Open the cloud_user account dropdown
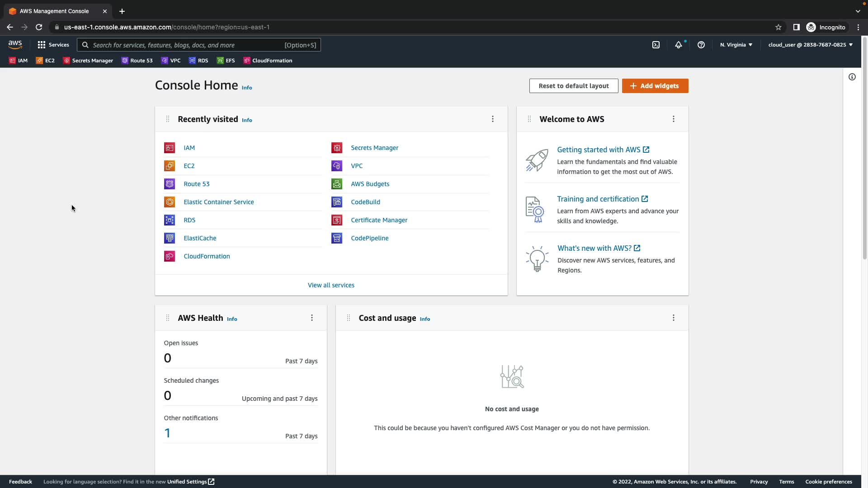Viewport: 868px width, 488px height. pos(810,45)
